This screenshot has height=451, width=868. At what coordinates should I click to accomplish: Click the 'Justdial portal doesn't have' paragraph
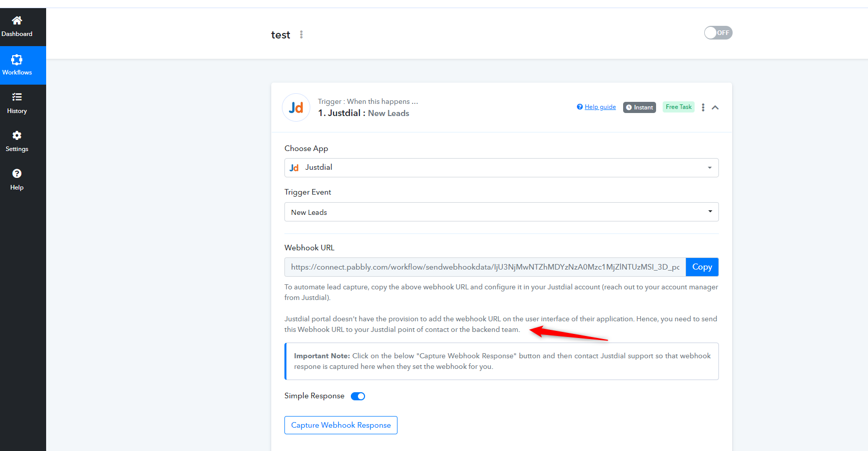501,324
